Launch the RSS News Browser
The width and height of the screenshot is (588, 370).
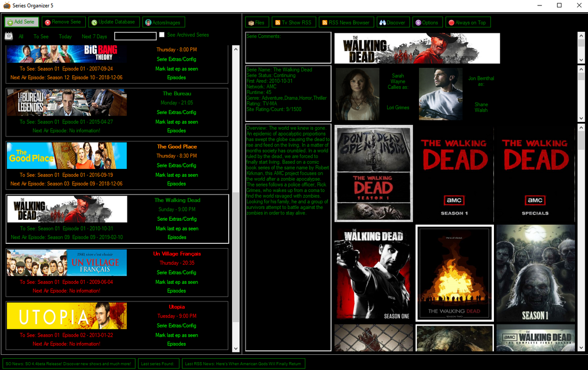346,23
